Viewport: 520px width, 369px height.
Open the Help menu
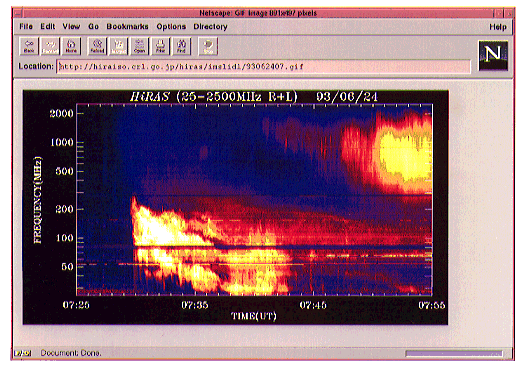coord(498,27)
